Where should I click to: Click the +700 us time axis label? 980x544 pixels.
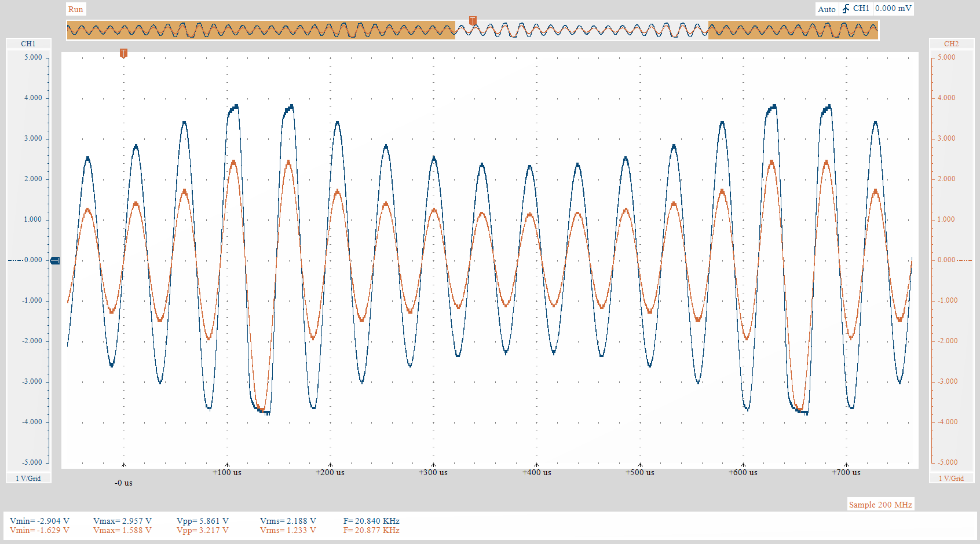tap(846, 472)
